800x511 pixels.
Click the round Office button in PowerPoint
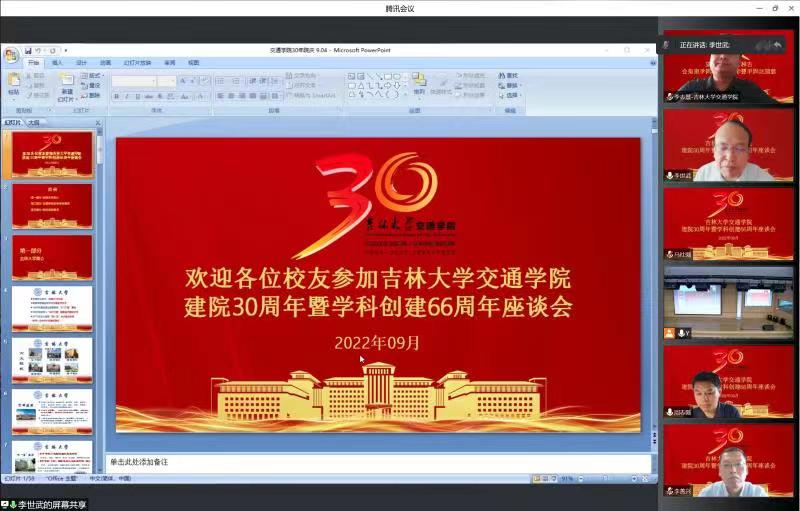coord(10,52)
